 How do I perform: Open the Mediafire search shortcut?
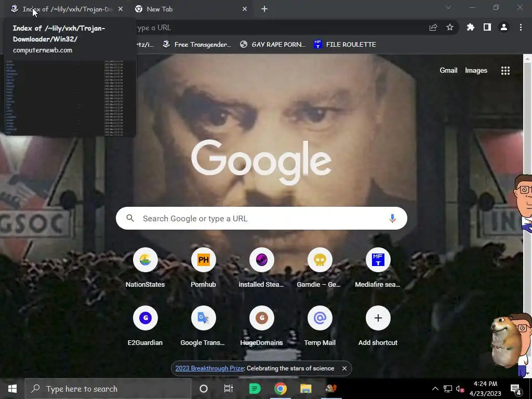click(378, 268)
